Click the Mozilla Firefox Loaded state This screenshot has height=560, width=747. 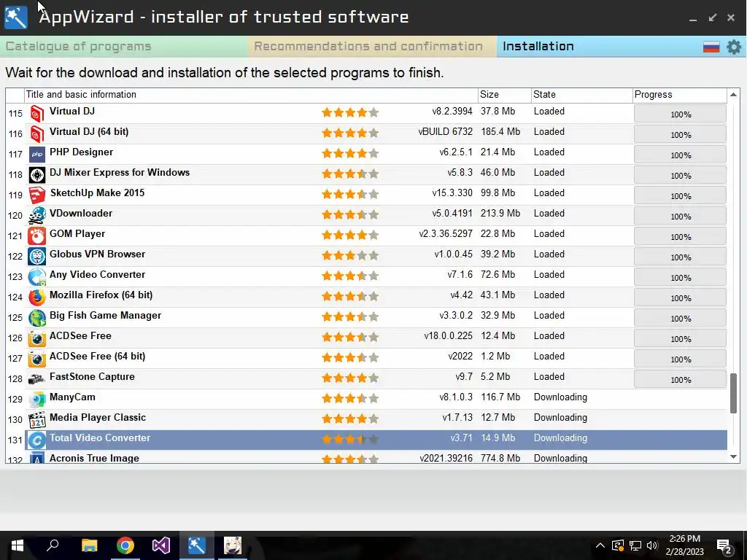(549, 295)
